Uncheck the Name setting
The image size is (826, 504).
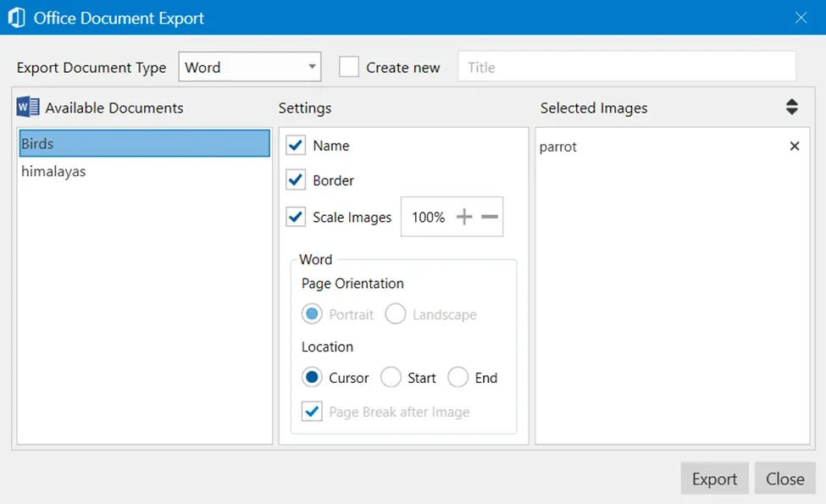pos(296,146)
